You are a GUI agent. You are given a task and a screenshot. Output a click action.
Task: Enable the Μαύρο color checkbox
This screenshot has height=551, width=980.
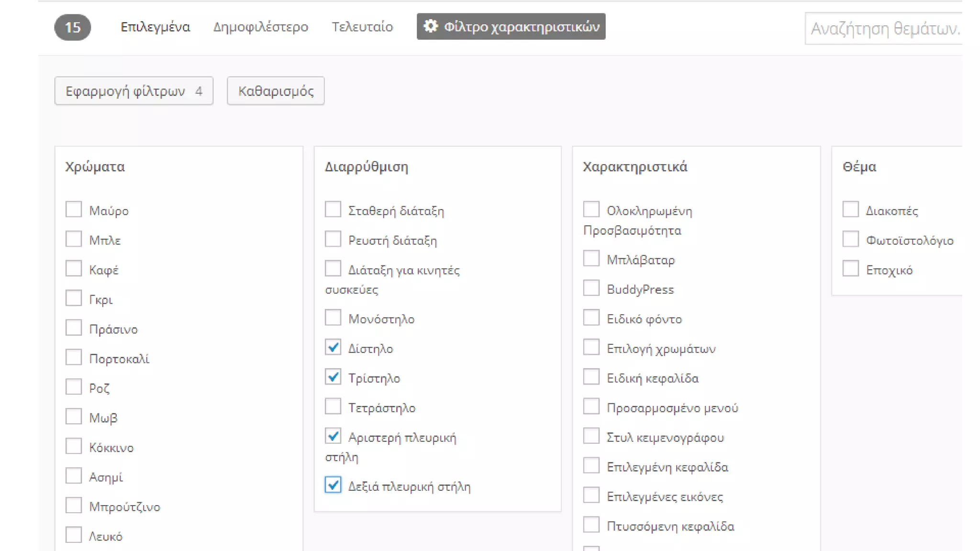pyautogui.click(x=74, y=209)
